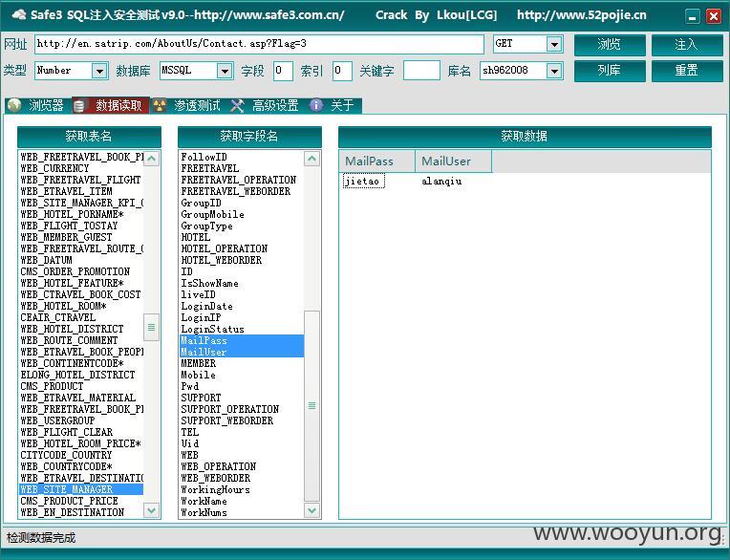
Task: Click the 重置 button
Action: pyautogui.click(x=687, y=71)
